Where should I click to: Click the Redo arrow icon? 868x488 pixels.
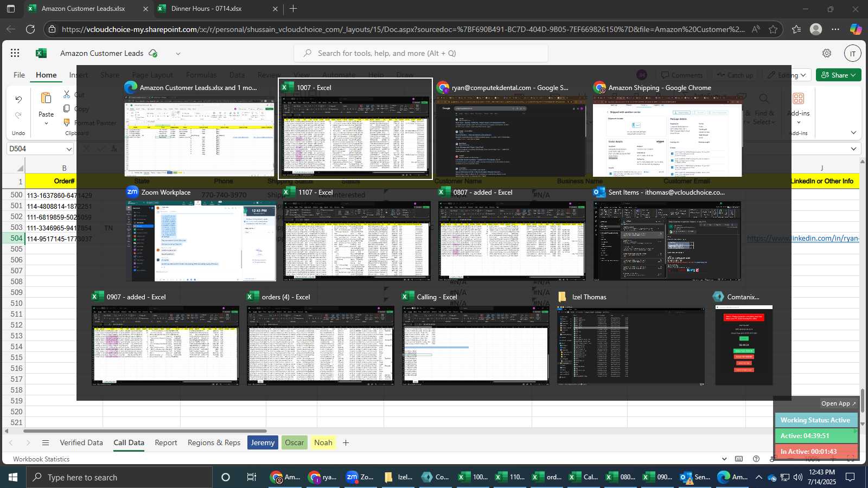point(18,115)
